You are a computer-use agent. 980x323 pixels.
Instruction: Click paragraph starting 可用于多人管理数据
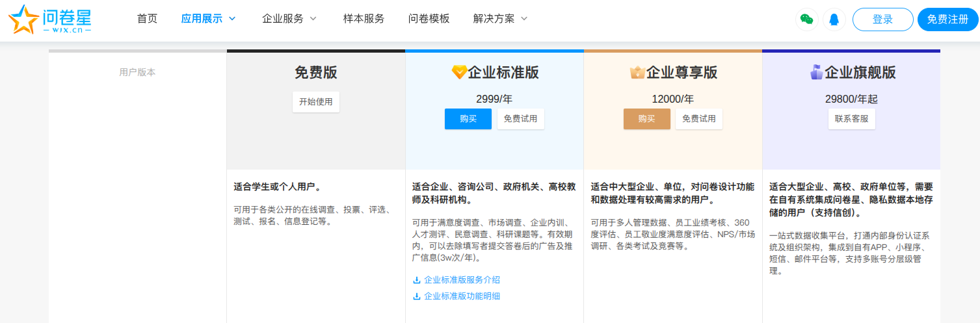[x=673, y=234]
